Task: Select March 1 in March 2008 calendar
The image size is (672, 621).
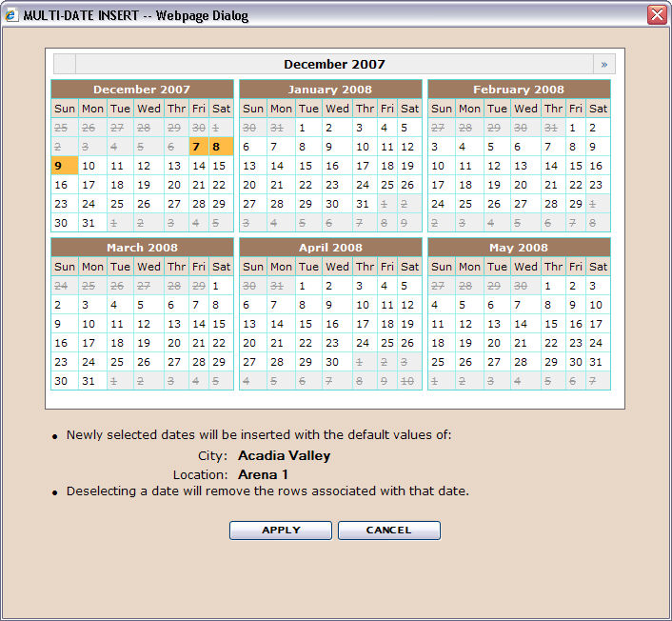Action: (x=221, y=286)
